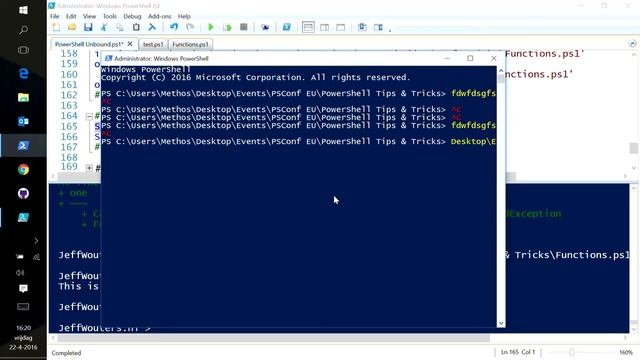
Task: Open Task View on the taskbar
Action: [23, 50]
